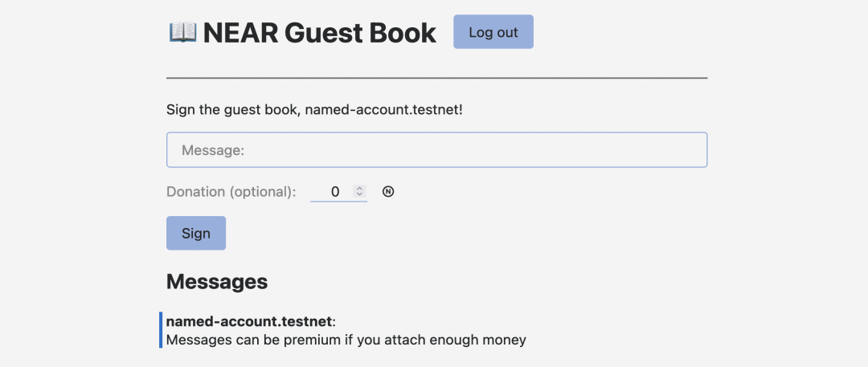Image resolution: width=868 pixels, height=367 pixels.
Task: Click the premium message body text
Action: pyautogui.click(x=346, y=340)
